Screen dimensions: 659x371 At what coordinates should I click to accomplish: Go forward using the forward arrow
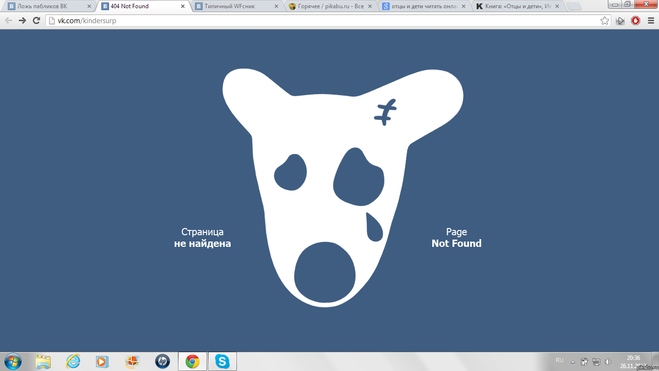click(x=22, y=20)
